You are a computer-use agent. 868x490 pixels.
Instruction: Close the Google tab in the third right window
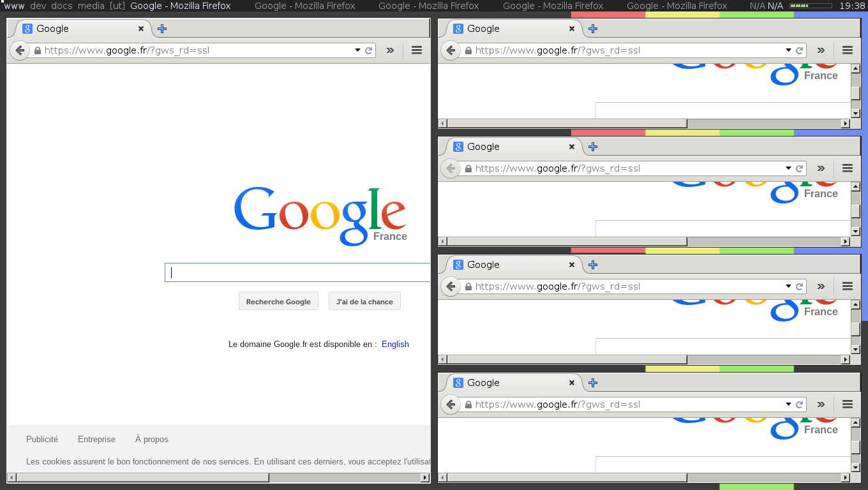(572, 265)
